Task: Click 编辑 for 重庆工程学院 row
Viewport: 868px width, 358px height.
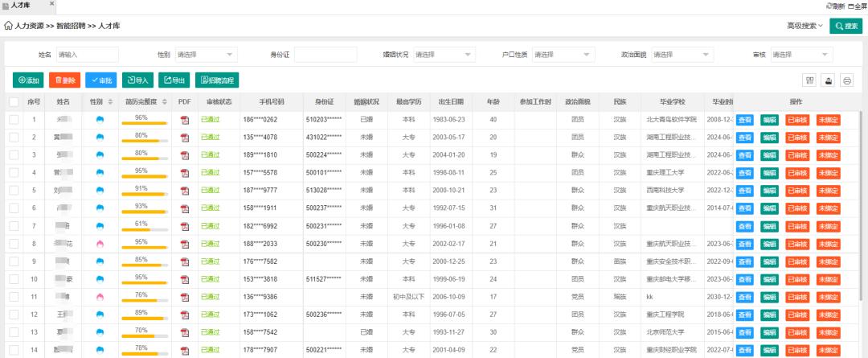Action: (x=769, y=315)
